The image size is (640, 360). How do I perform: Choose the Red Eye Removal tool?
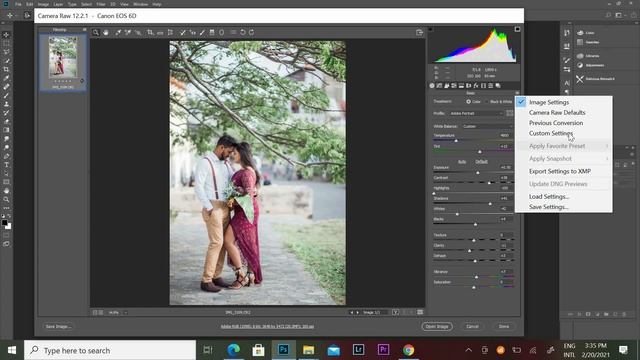[192, 33]
